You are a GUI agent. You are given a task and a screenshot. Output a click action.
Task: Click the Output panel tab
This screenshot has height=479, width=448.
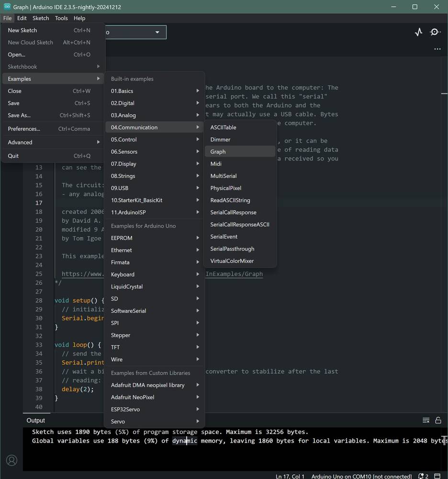click(x=36, y=421)
